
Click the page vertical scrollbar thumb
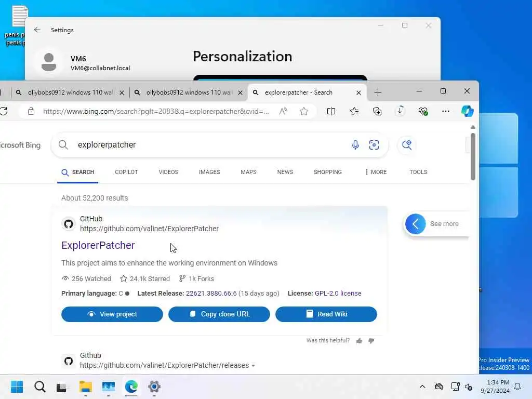(x=473, y=156)
